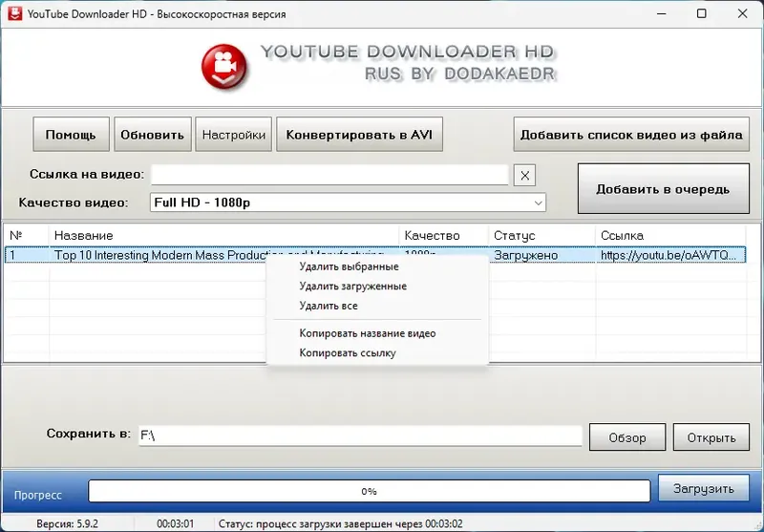Screen dimensions: 764x532
Task: Click the red camera logo in banner
Action: [223, 67]
